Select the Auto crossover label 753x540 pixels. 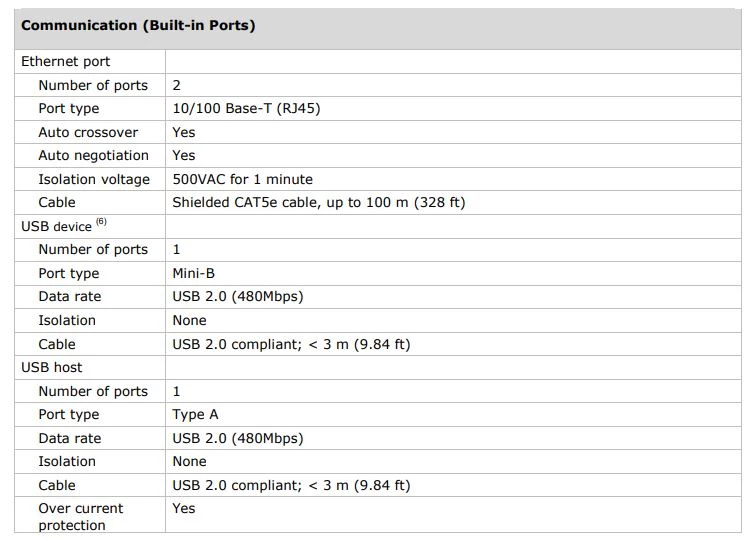coord(88,132)
